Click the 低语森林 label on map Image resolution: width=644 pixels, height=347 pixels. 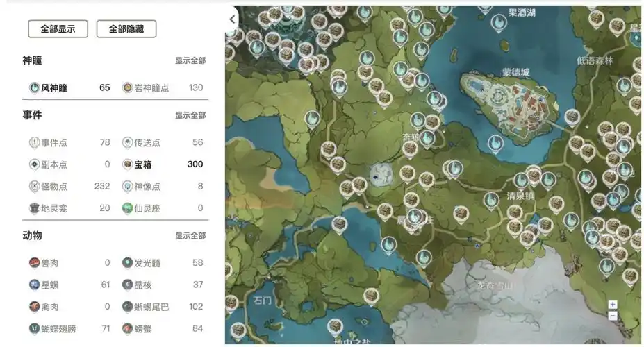click(x=595, y=61)
